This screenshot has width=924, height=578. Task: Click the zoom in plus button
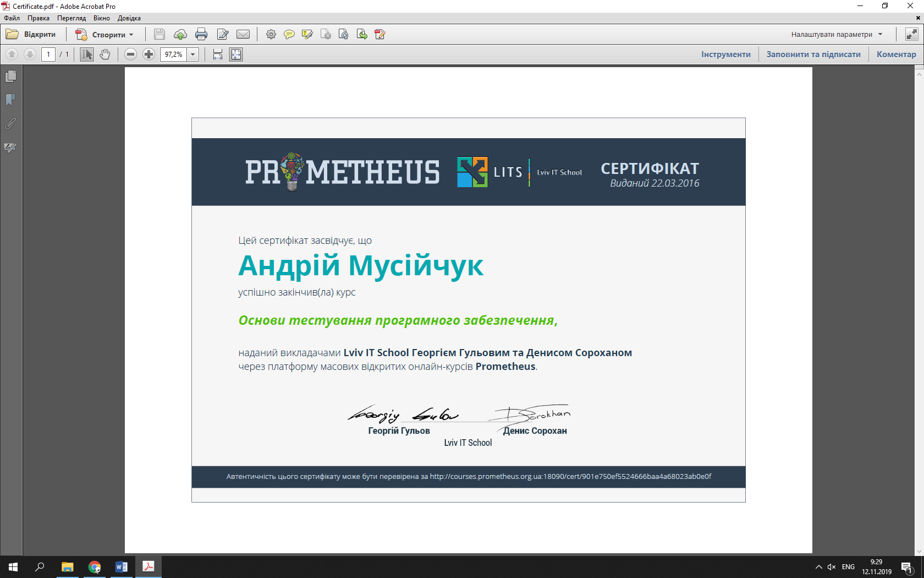pyautogui.click(x=148, y=54)
